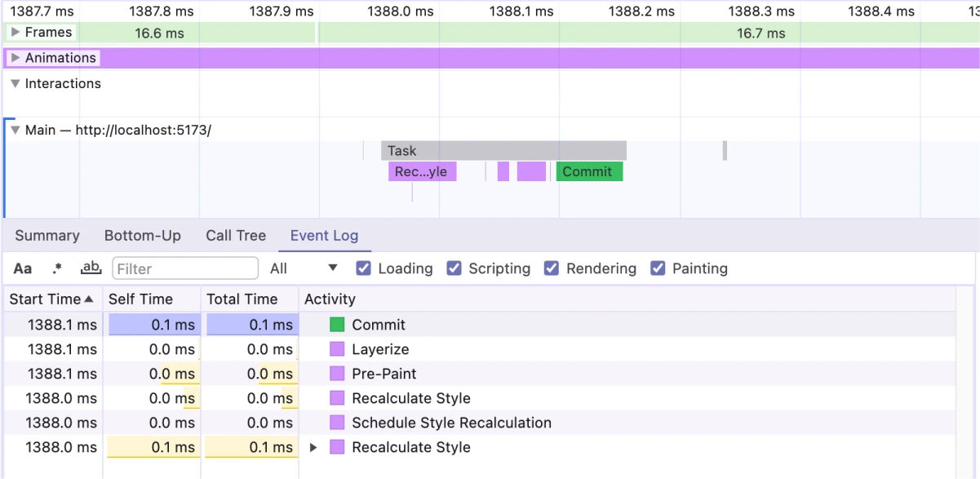
Task: Uncheck the Scripting checkbox
Action: (455, 268)
